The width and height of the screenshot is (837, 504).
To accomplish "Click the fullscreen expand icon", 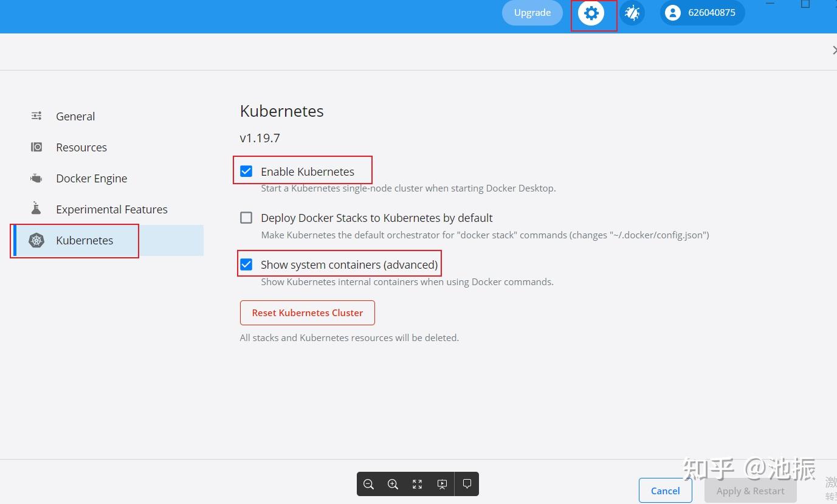I will (x=417, y=484).
